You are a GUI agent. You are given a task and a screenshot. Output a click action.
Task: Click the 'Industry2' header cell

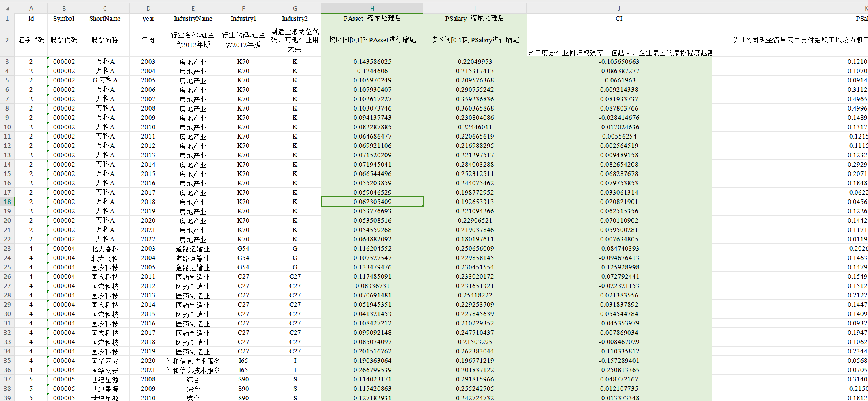(x=295, y=18)
